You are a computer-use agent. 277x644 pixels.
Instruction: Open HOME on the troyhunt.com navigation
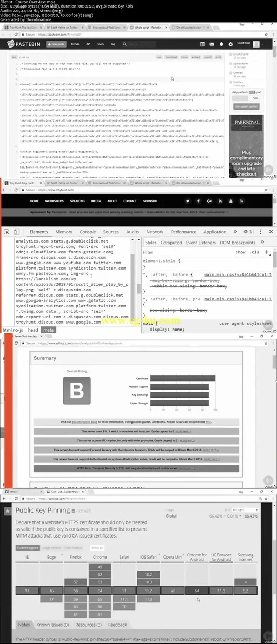(x=34, y=201)
